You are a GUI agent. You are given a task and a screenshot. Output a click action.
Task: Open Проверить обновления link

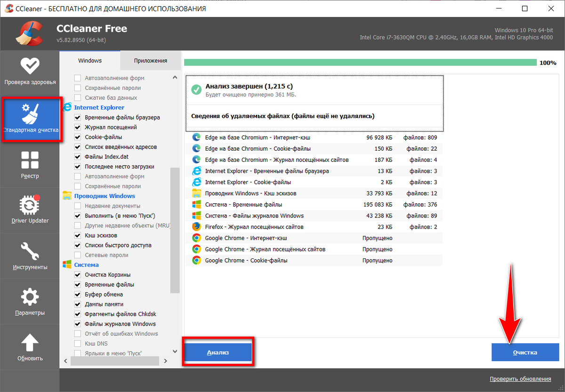(x=520, y=379)
